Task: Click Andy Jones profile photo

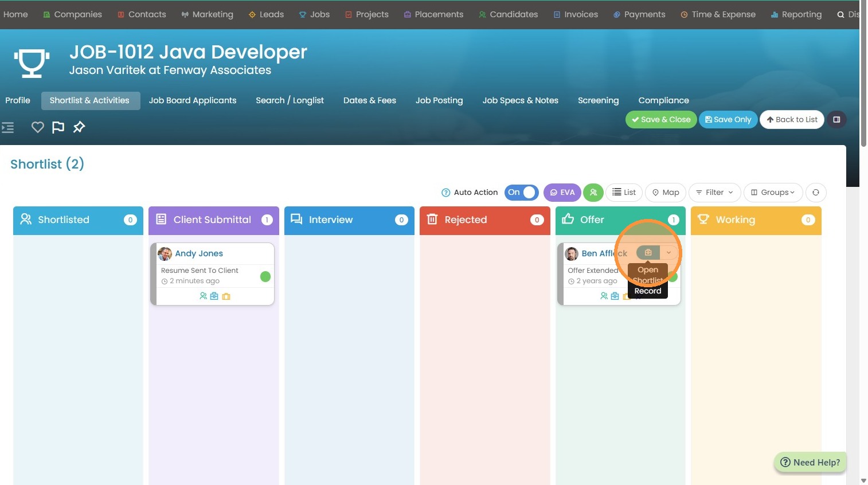Action: tap(165, 253)
